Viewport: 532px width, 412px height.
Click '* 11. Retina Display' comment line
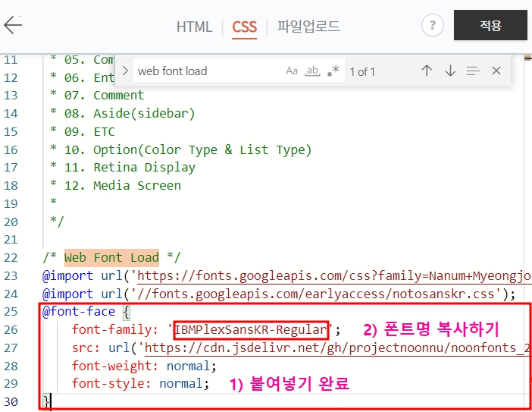pyautogui.click(x=123, y=168)
